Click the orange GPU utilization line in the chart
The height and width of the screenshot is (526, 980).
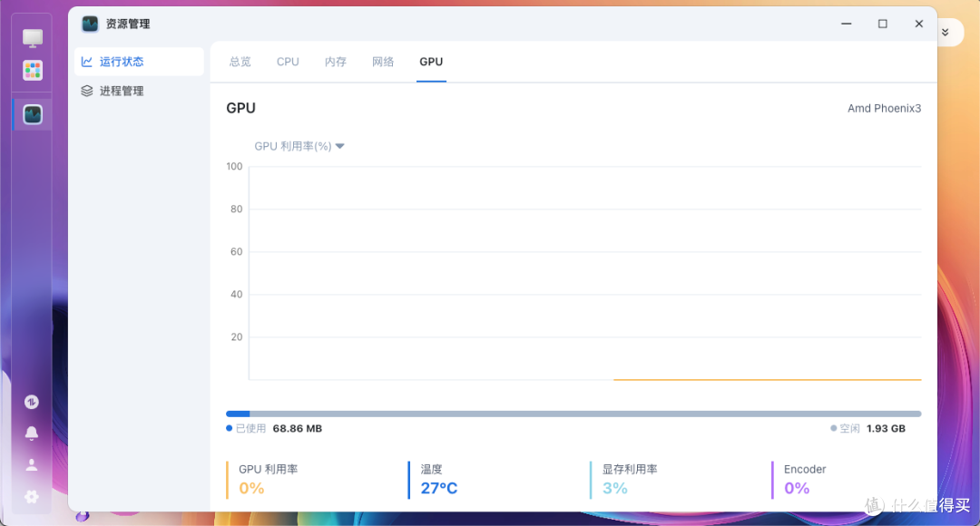767,379
